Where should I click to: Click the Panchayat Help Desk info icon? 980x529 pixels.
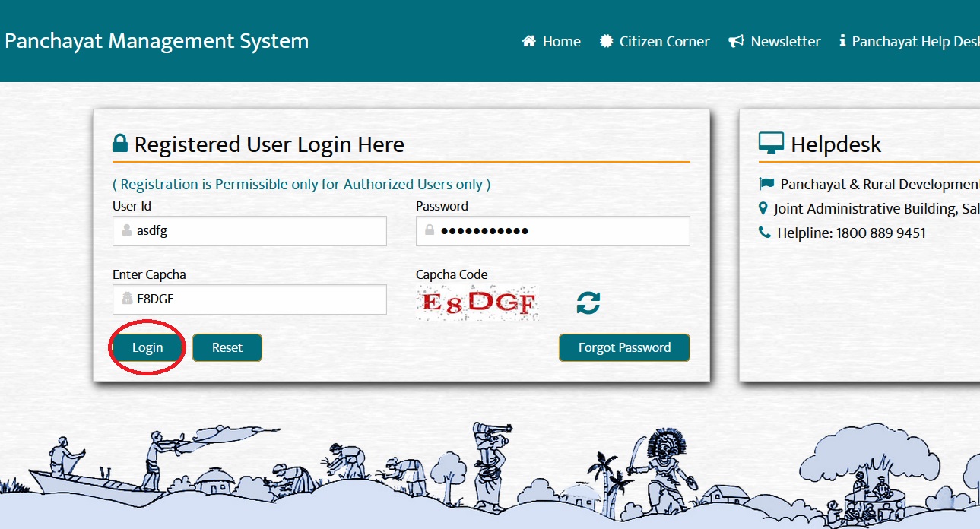coord(842,42)
